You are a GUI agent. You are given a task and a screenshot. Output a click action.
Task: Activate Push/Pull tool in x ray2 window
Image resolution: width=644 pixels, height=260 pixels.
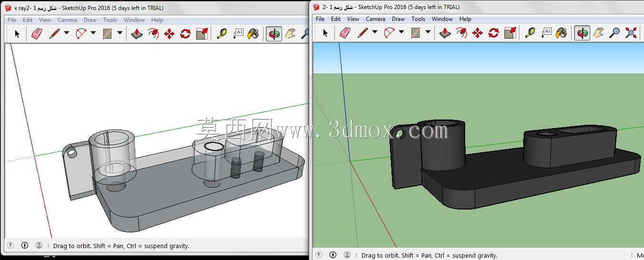pyautogui.click(x=137, y=34)
